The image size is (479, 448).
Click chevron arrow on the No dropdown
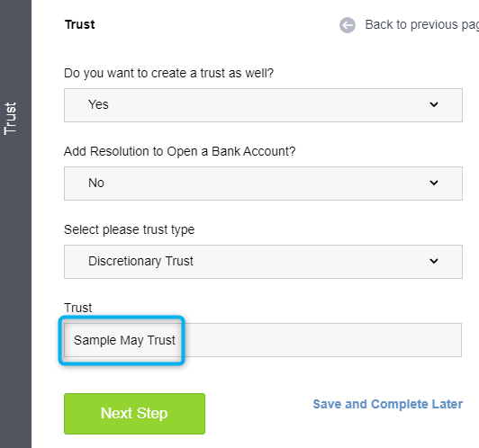pos(434,183)
